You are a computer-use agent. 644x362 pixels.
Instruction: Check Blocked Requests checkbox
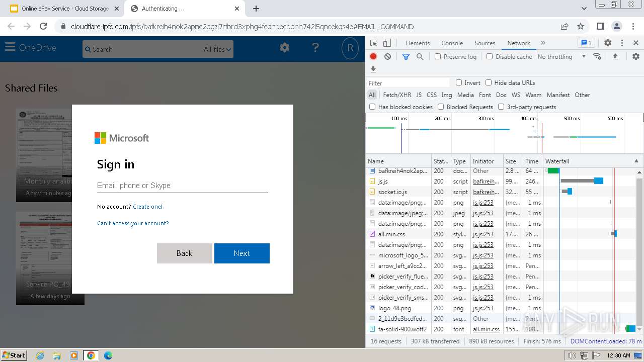[441, 107]
